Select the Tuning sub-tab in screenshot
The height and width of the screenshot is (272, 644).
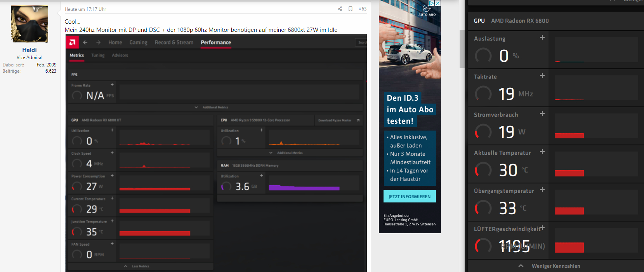tap(98, 55)
